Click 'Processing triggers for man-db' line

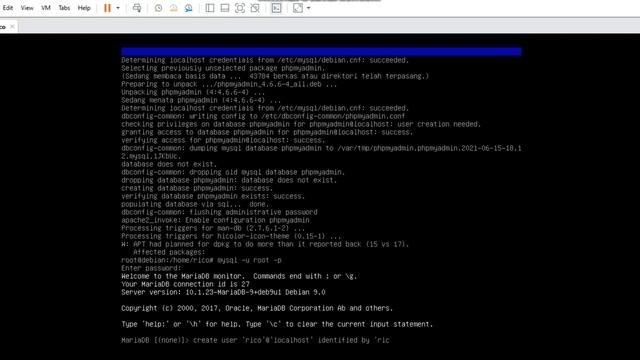pos(213,228)
